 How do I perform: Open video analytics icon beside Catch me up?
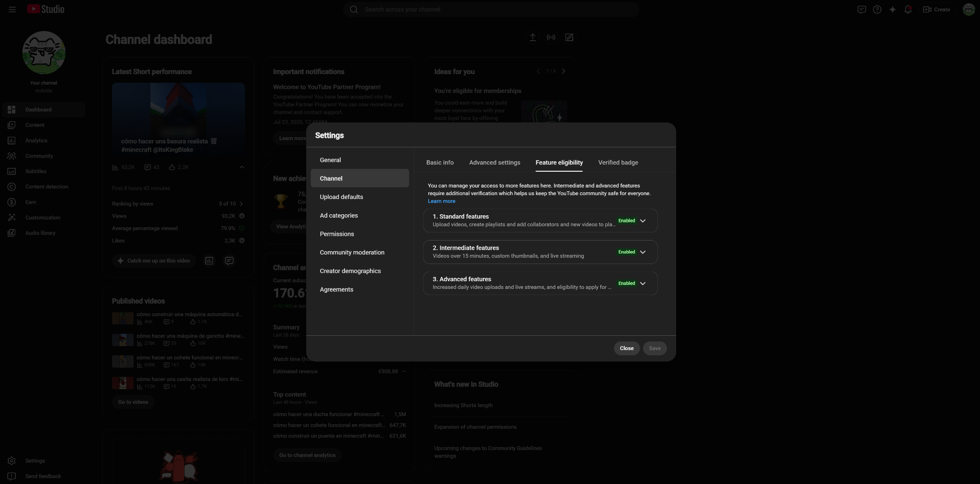pyautogui.click(x=209, y=261)
